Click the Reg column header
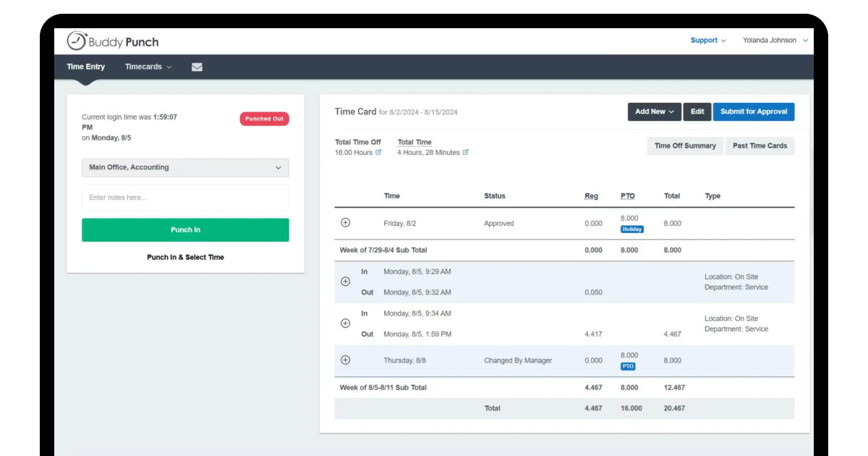The image size is (868, 456). pyautogui.click(x=592, y=196)
